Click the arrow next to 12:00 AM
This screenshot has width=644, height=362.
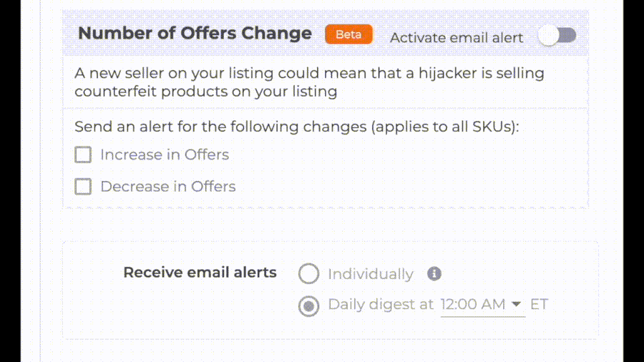click(x=516, y=304)
